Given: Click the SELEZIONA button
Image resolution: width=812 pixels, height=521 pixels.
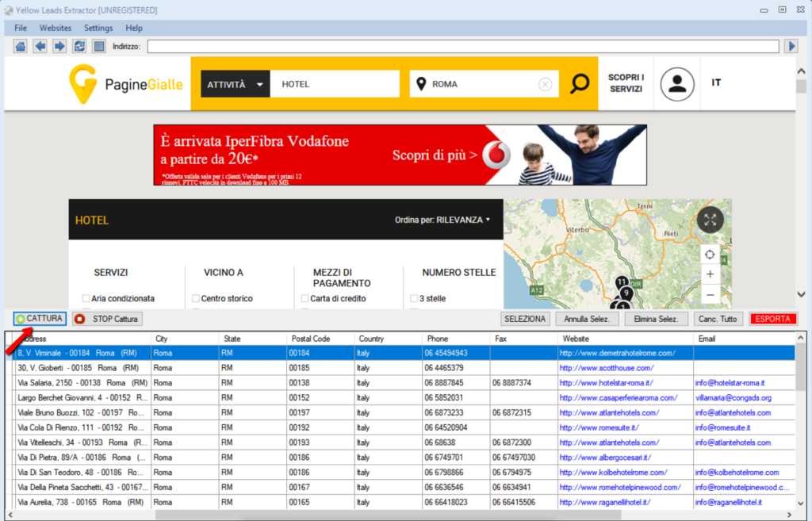Looking at the screenshot, I should 525,319.
